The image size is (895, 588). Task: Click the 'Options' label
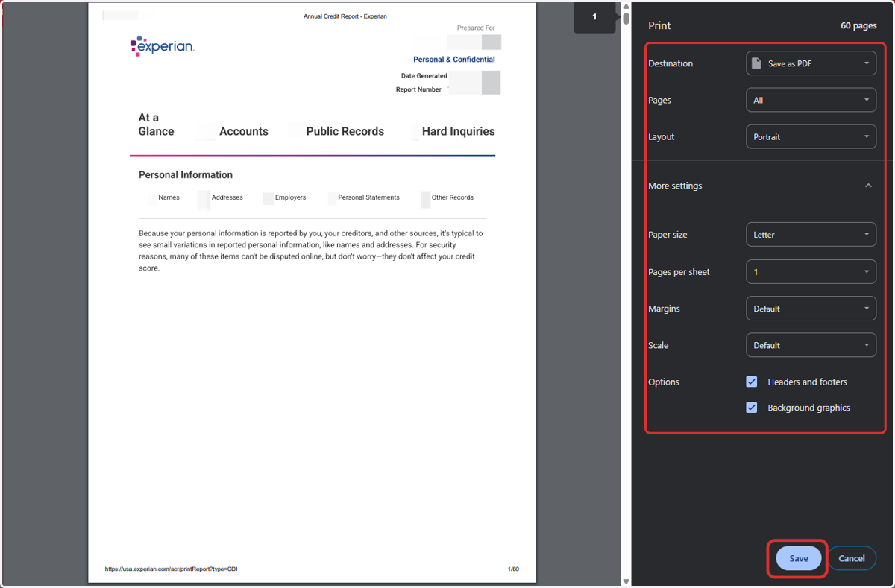pos(664,382)
